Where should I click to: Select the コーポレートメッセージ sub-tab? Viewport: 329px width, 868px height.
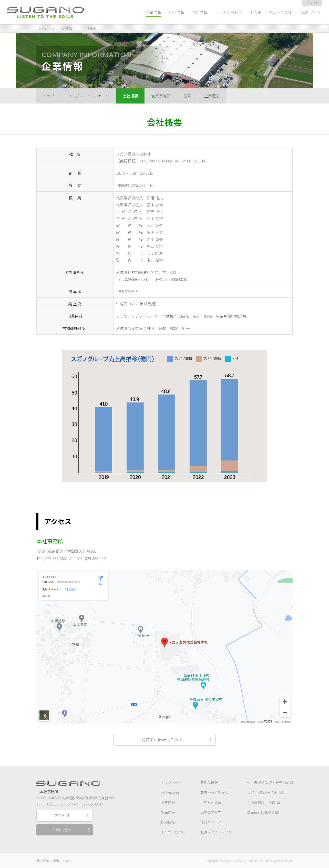pyautogui.click(x=88, y=96)
